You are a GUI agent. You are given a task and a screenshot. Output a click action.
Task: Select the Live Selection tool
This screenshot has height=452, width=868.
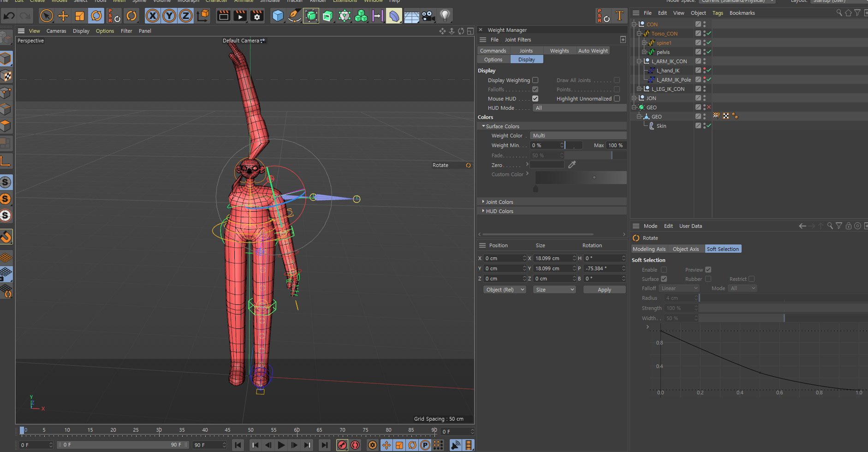(x=46, y=16)
